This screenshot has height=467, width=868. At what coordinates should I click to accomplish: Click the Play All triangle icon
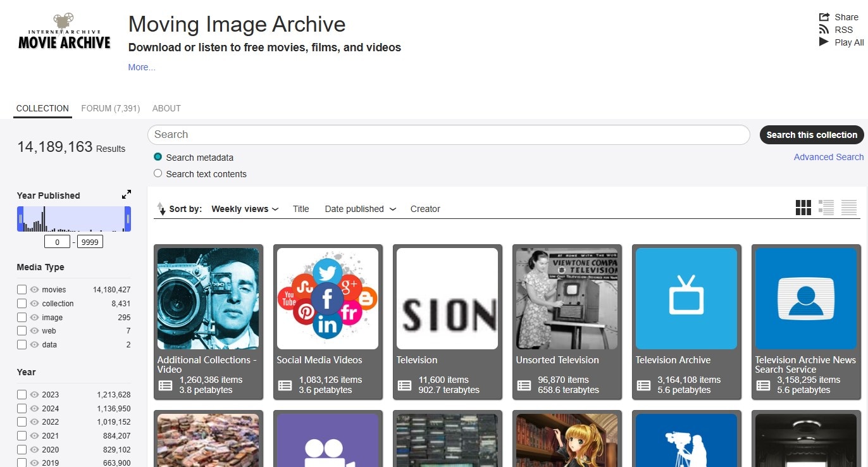824,42
